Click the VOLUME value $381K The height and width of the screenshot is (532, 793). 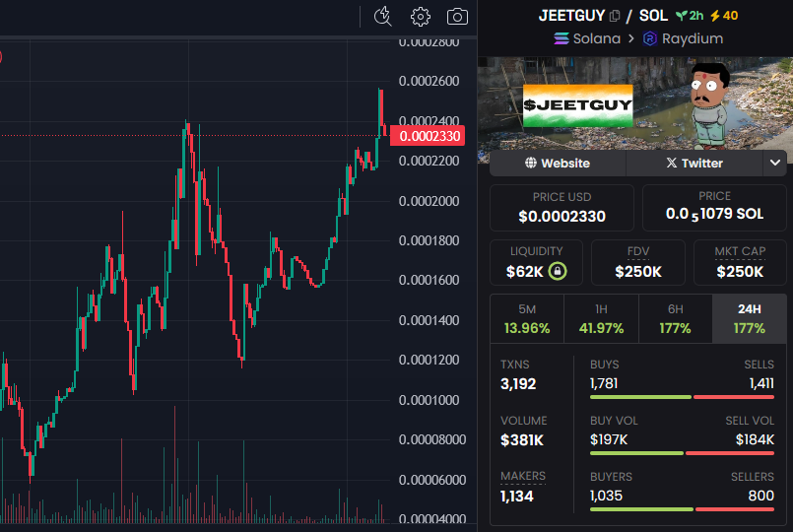[522, 440]
